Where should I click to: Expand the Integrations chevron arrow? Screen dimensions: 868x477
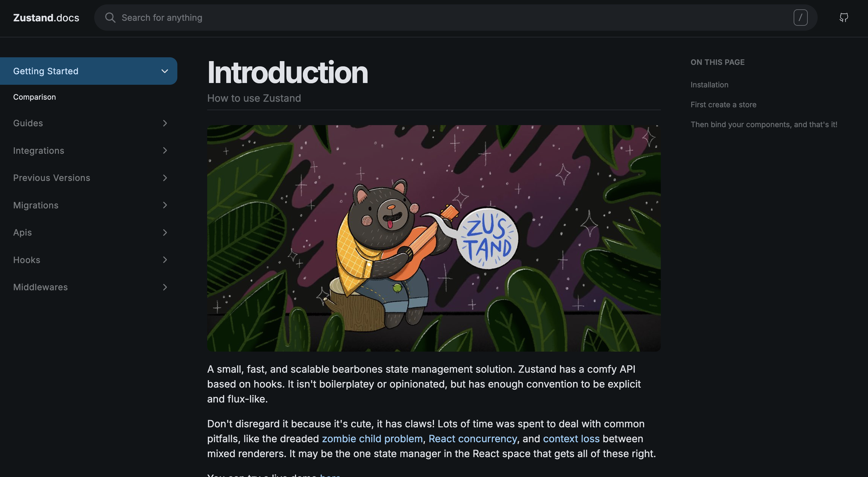pyautogui.click(x=165, y=151)
